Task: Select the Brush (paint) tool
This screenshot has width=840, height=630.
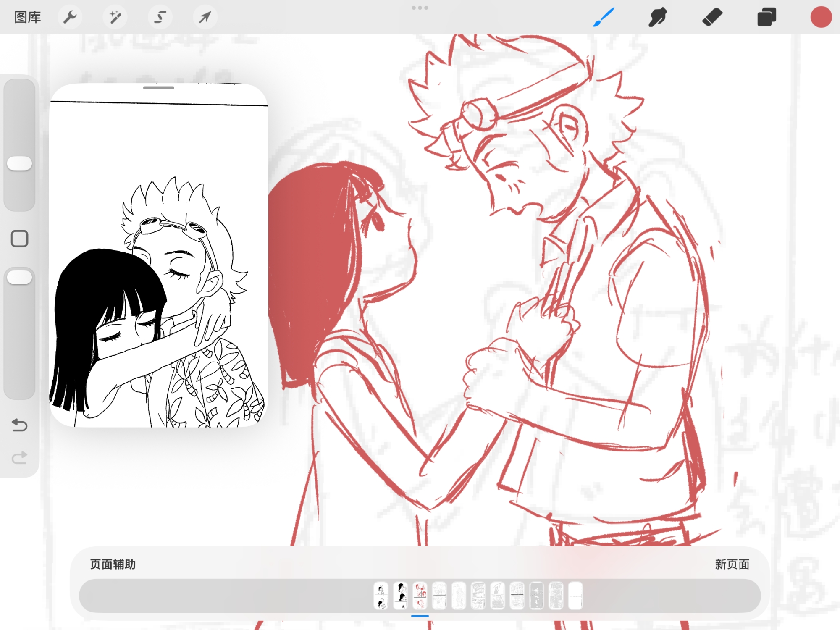Action: (x=604, y=17)
